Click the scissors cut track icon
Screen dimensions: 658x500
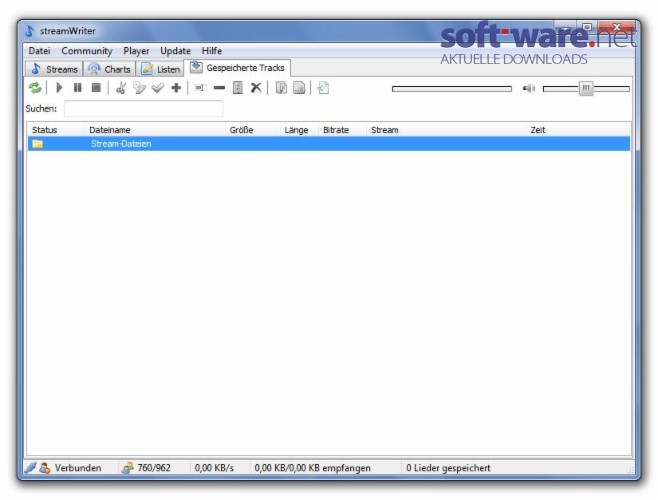point(121,88)
